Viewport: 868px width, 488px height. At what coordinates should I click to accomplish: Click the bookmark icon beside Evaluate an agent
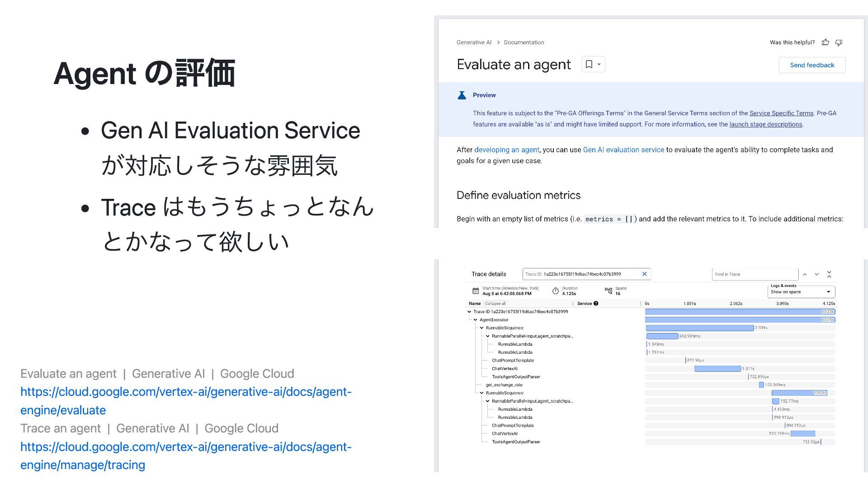click(x=589, y=64)
